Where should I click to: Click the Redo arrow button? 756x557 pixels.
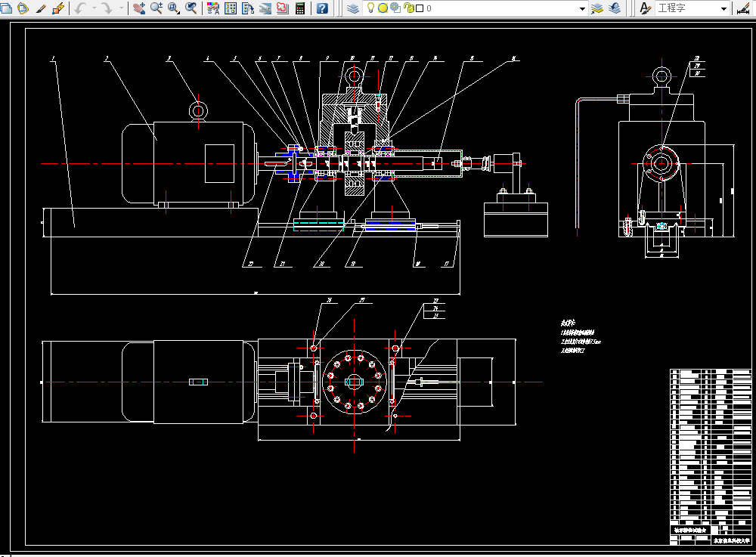point(107,8)
